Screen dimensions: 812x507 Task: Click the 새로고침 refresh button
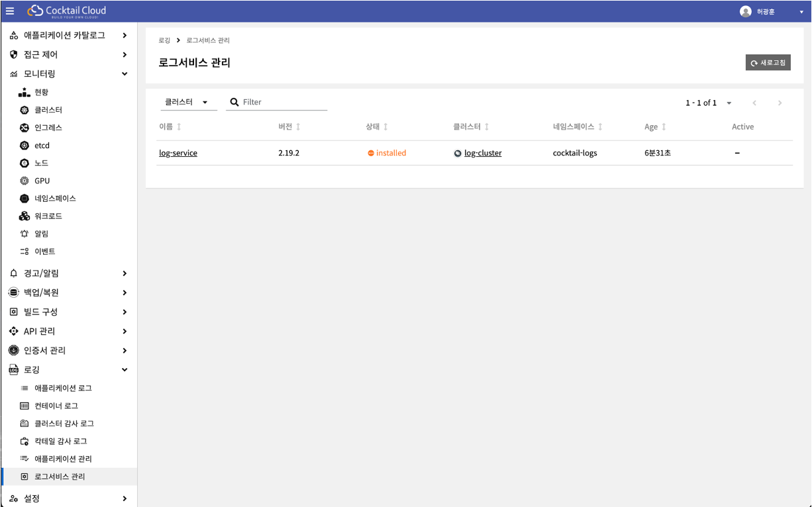768,63
